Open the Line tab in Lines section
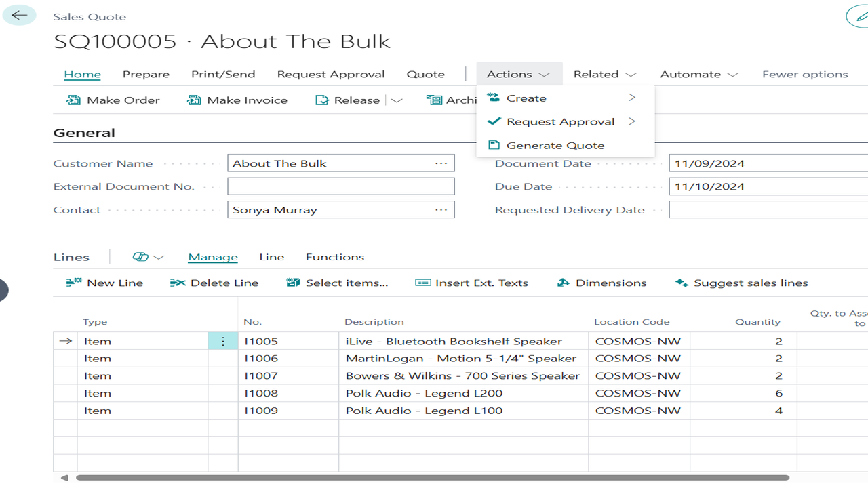 pos(272,257)
